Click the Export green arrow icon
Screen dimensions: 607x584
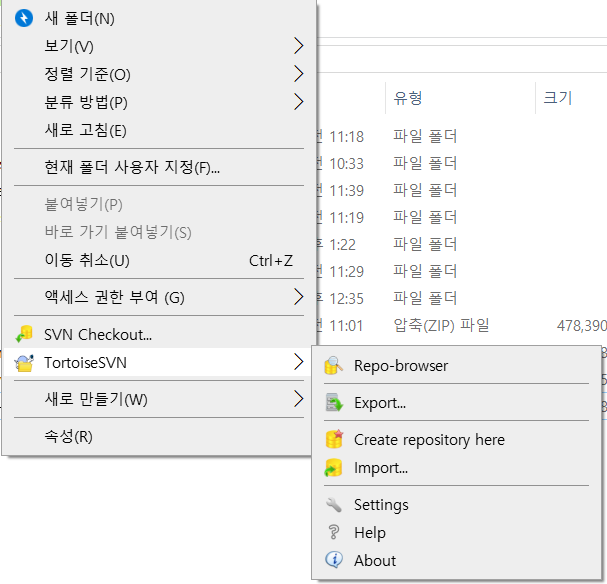pos(334,402)
